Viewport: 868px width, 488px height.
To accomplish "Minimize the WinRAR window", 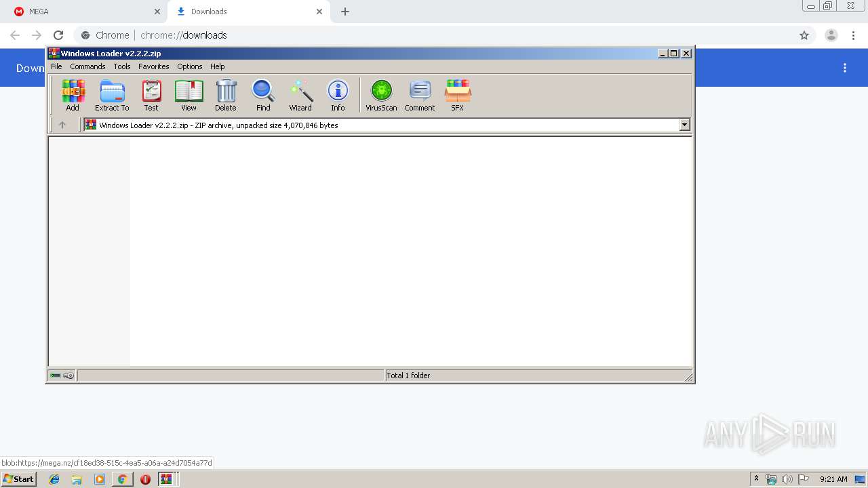I will [x=663, y=54].
